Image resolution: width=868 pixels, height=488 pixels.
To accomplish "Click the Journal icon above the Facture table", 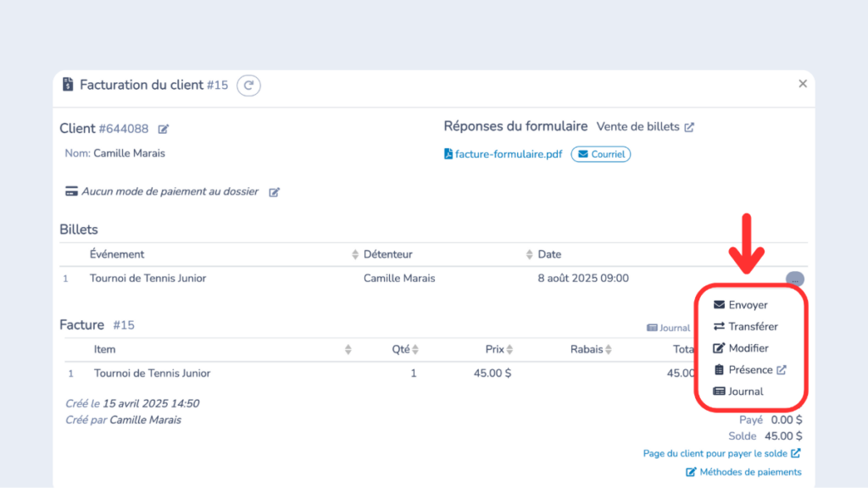I will pyautogui.click(x=651, y=328).
